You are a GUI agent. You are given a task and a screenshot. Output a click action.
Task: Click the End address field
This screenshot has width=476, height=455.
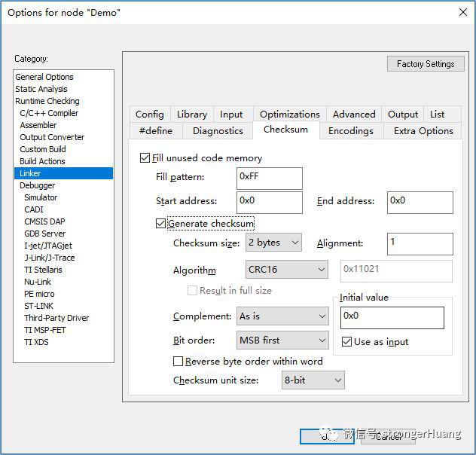[x=420, y=203]
